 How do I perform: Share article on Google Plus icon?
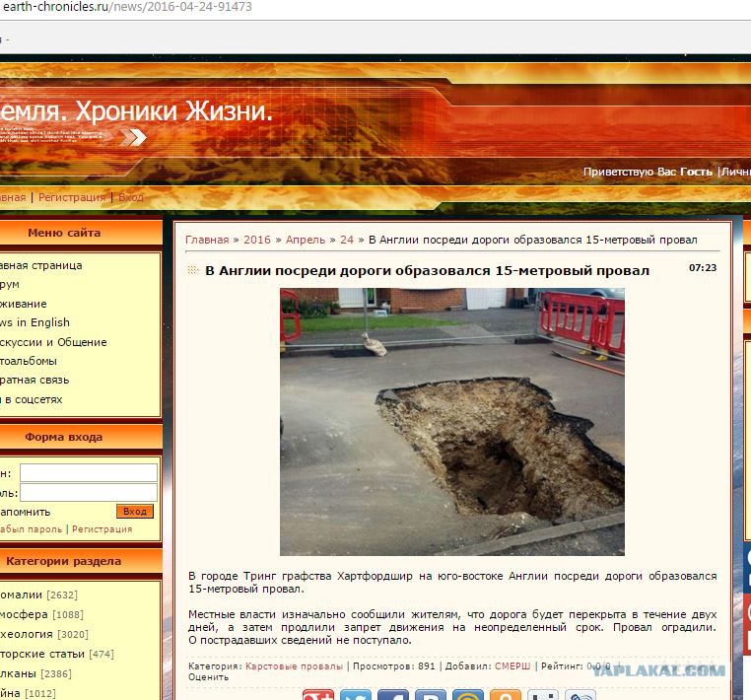coord(318,695)
